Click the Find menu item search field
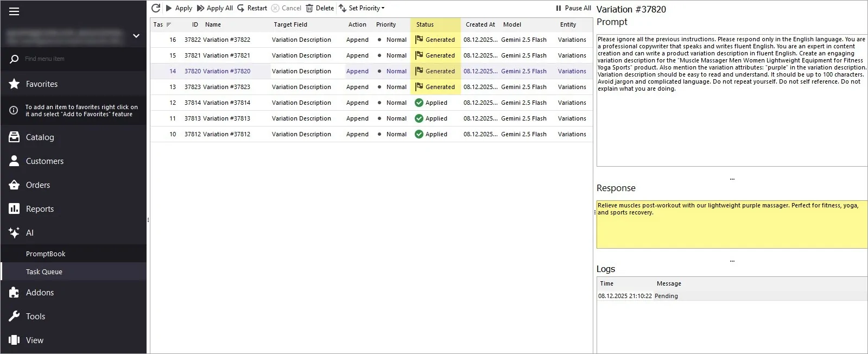 [x=76, y=59]
